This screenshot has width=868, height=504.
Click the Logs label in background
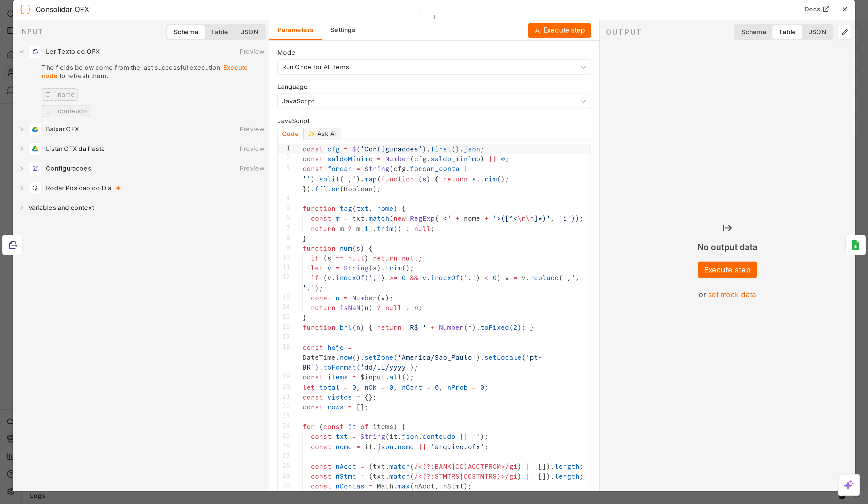tap(37, 496)
